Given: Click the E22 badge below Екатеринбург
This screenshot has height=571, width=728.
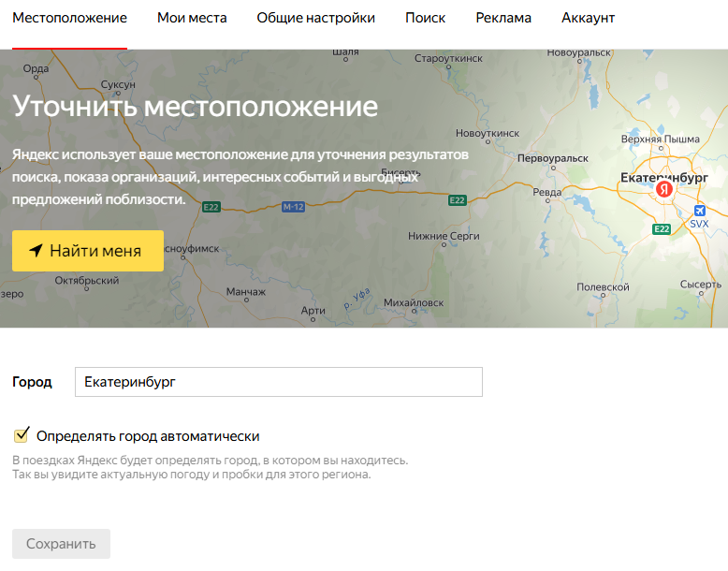Looking at the screenshot, I should click(662, 228).
